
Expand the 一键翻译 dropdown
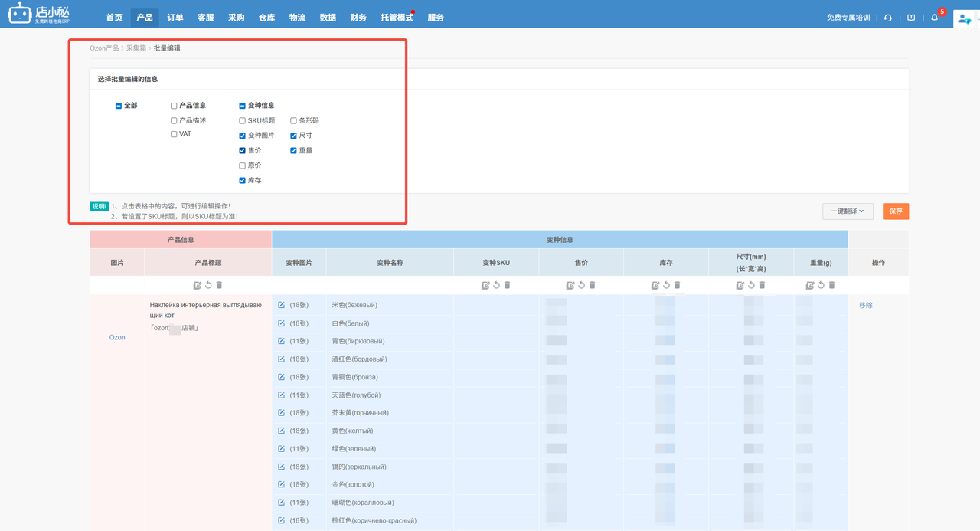848,211
